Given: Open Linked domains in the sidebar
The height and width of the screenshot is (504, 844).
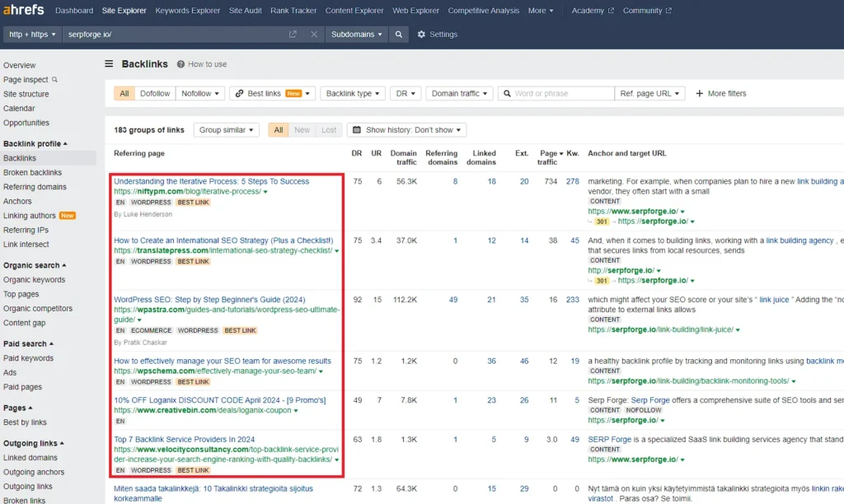Looking at the screenshot, I should pyautogui.click(x=30, y=458).
